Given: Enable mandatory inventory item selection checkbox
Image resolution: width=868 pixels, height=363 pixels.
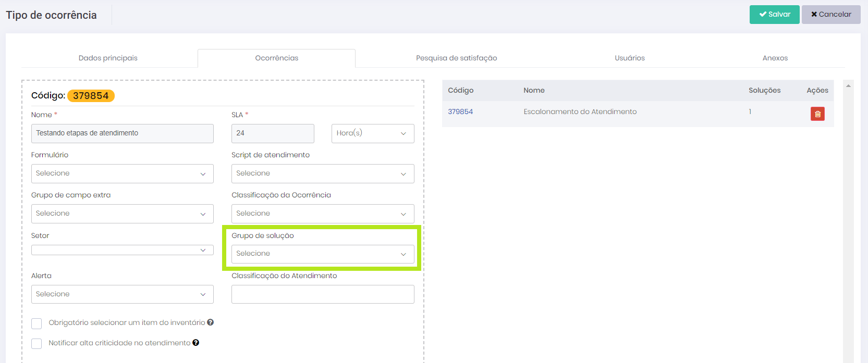Looking at the screenshot, I should pyautogui.click(x=36, y=323).
